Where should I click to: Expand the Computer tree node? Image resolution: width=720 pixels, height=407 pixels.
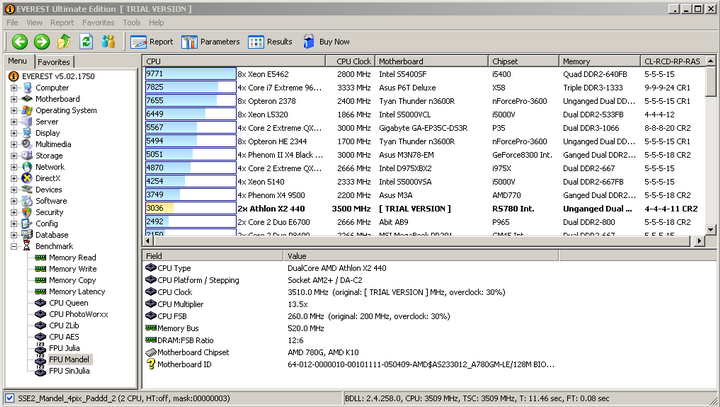click(x=14, y=88)
